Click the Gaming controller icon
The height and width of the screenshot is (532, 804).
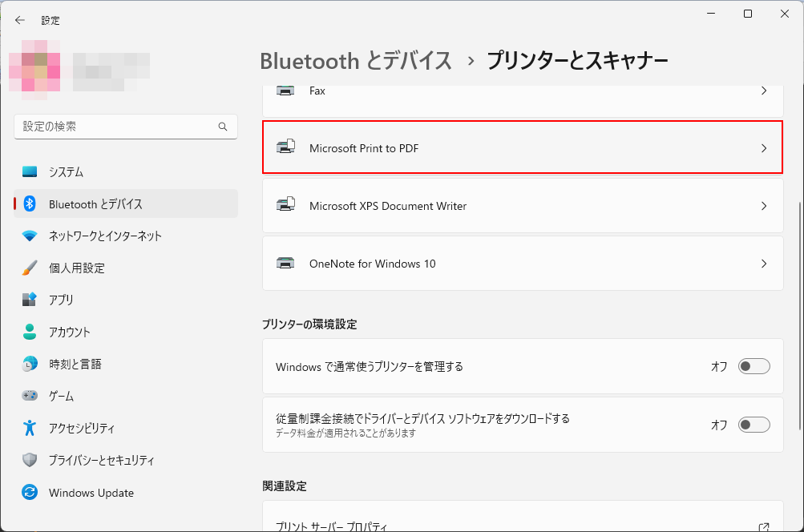click(30, 396)
